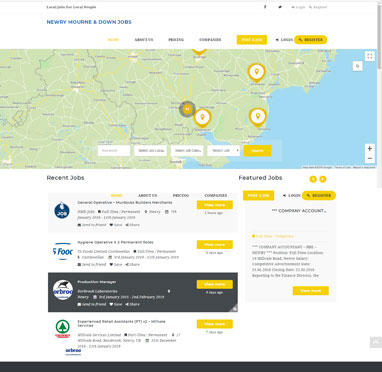Click Register button in main navigation
Viewport: 382px width, 372px height.
[x=310, y=40]
